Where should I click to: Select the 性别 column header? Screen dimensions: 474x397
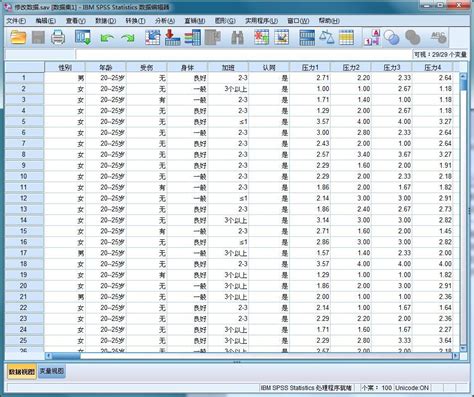pyautogui.click(x=65, y=68)
